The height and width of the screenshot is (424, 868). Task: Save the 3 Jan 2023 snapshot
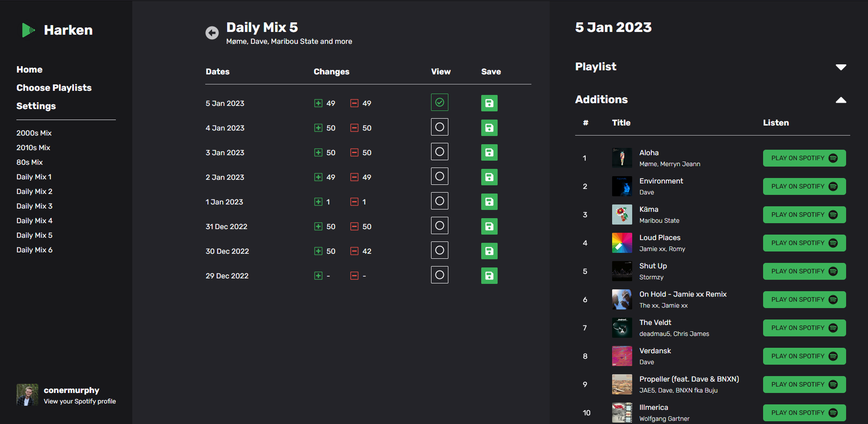(489, 152)
